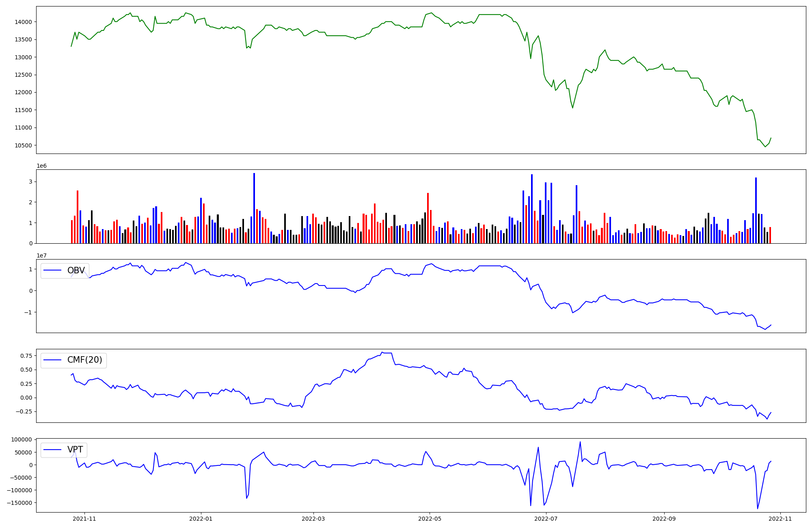Viewport: 812px width, 528px height.
Task: Click the CMF(20) legend text
Action: click(x=84, y=360)
